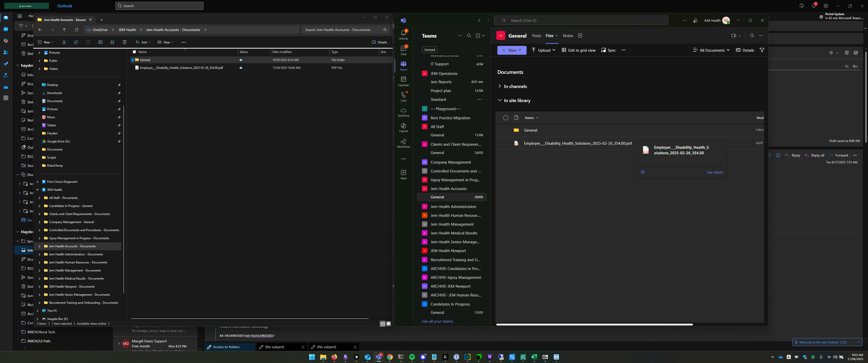This screenshot has width=868, height=363.
Task: Add a tab with plus icon beside Notes
Action: click(580, 36)
